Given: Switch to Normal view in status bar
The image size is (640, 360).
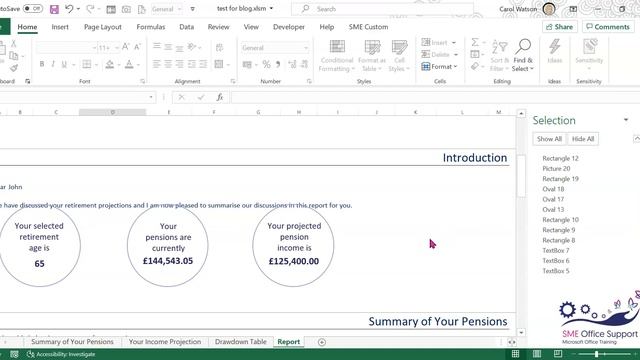Looking at the screenshot, I should 516,354.
